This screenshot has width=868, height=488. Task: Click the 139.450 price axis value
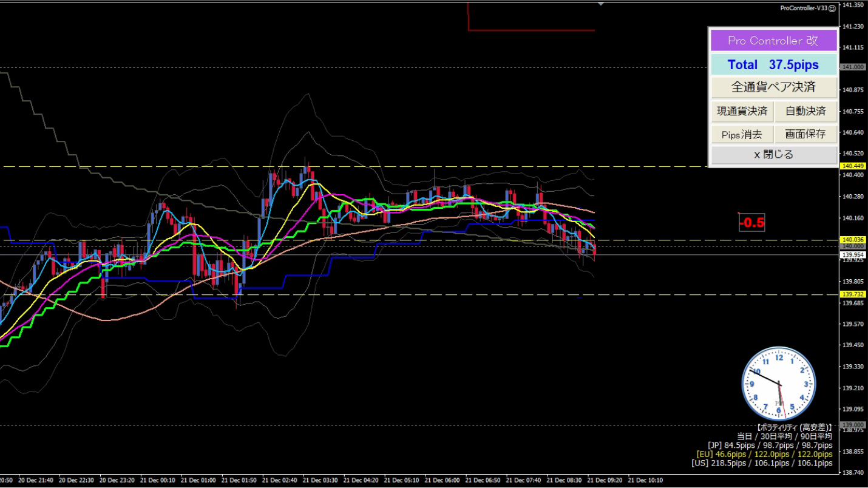click(x=853, y=345)
